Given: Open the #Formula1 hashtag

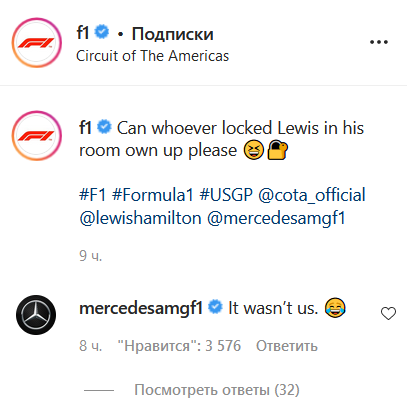Looking at the screenshot, I should pyautogui.click(x=153, y=195).
